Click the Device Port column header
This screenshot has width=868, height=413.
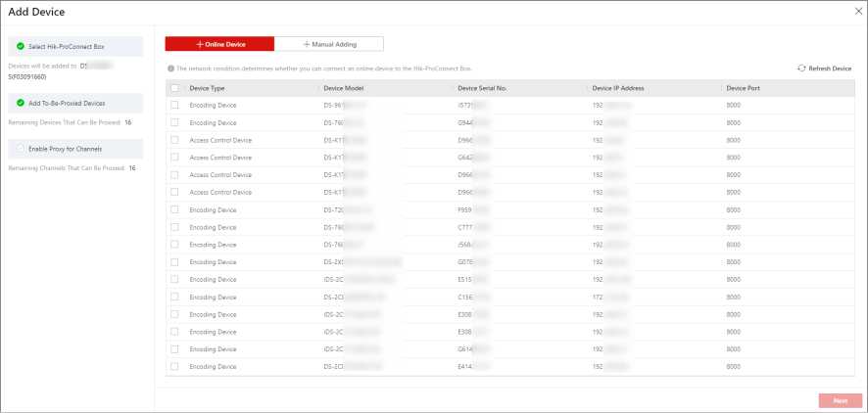click(x=743, y=88)
